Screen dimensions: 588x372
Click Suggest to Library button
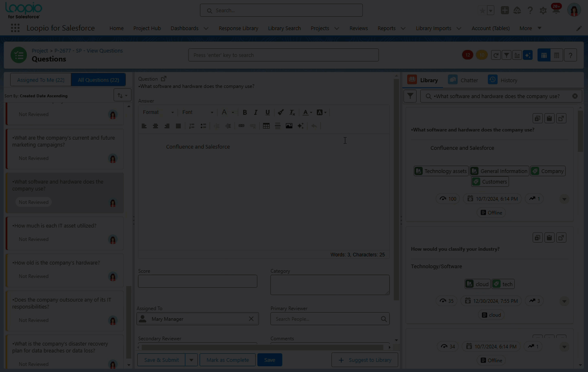click(365, 360)
